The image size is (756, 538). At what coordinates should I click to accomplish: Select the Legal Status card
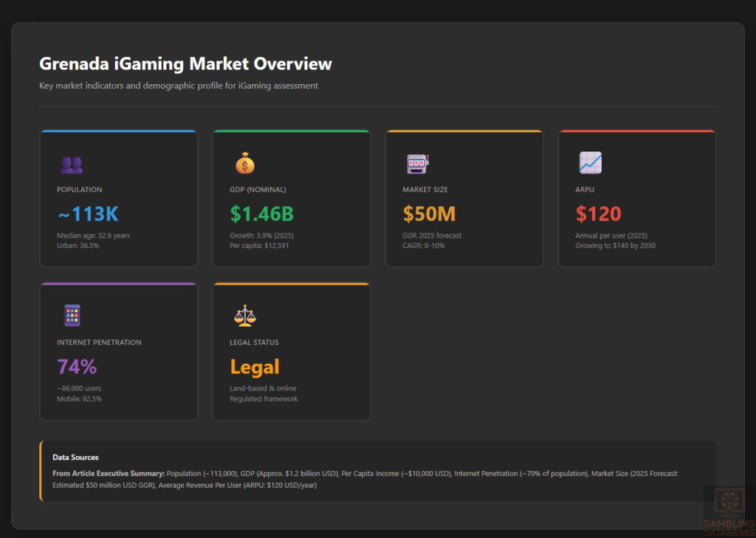click(291, 351)
